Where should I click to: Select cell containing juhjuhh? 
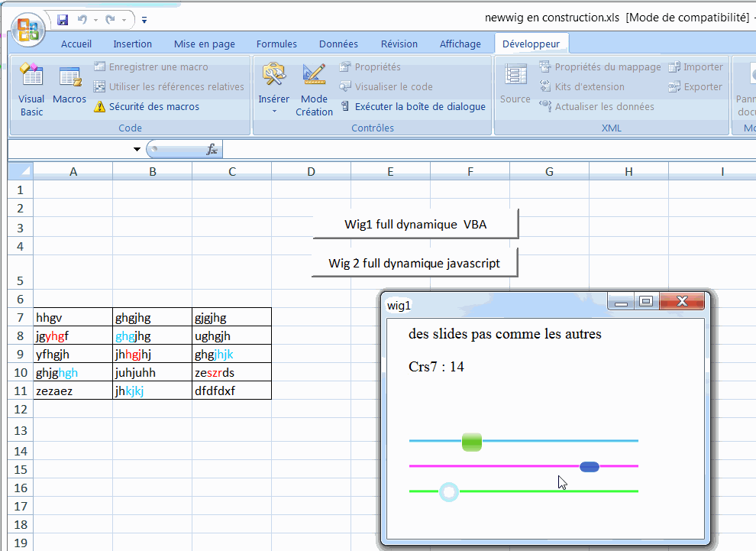[x=153, y=372]
